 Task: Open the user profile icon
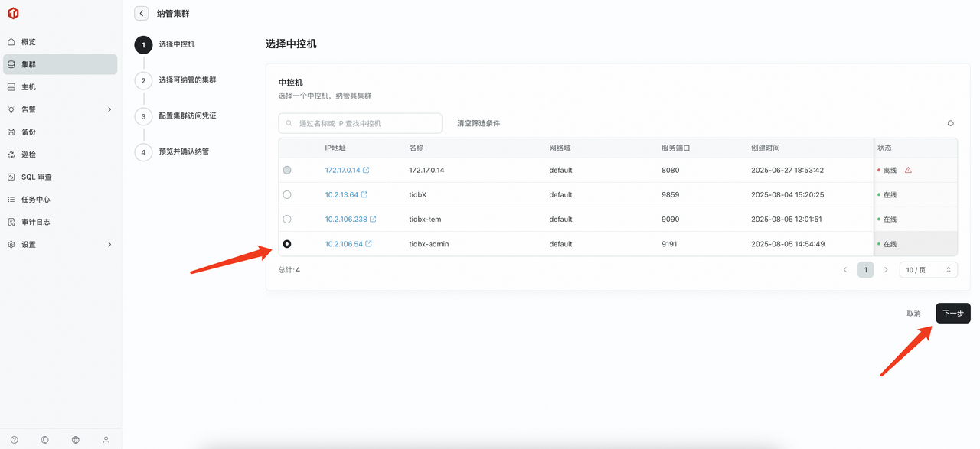point(106,440)
